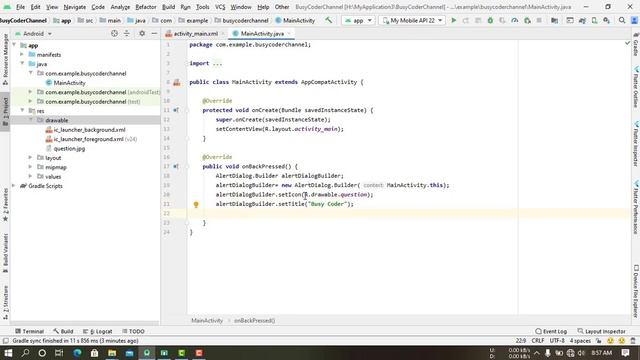This screenshot has height=360, width=640.
Task: Click the red Stop square icon
Action: click(x=539, y=20)
